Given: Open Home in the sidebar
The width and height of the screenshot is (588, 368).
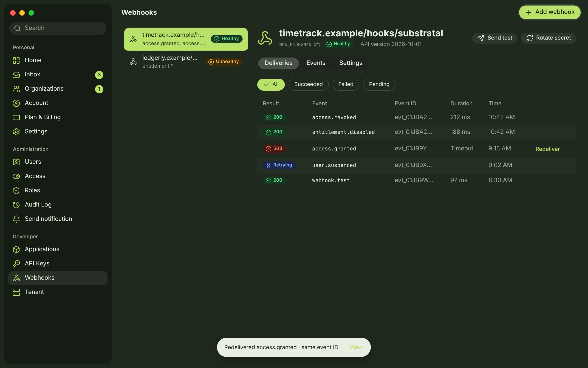Looking at the screenshot, I should [58, 60].
